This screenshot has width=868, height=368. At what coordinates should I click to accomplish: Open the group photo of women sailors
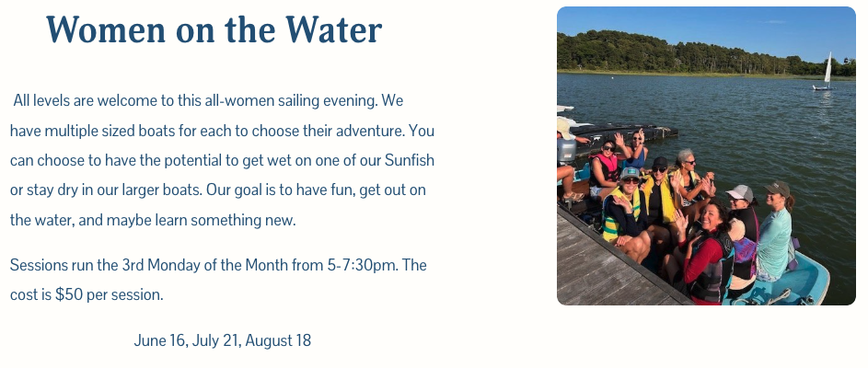tap(706, 156)
